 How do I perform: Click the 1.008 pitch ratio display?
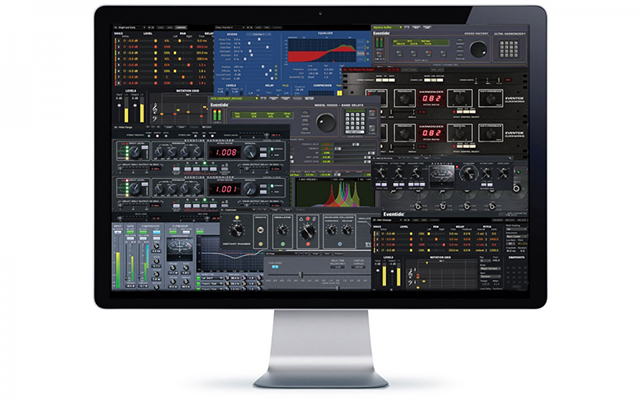pyautogui.click(x=225, y=152)
